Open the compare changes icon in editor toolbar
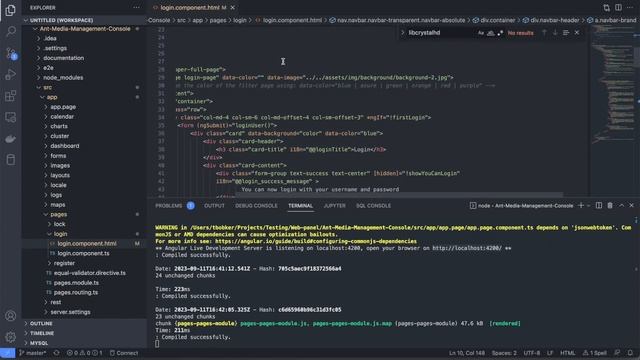Image resolution: width=640 pixels, height=360 pixels. tap(607, 7)
